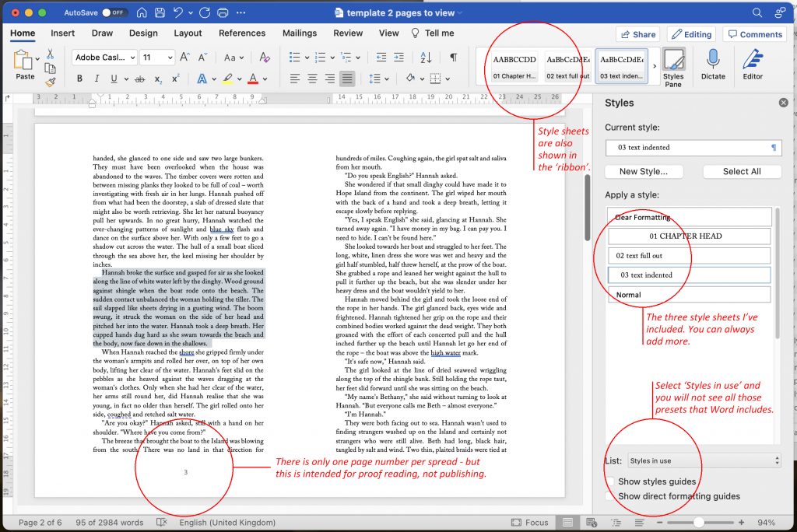The width and height of the screenshot is (797, 532).
Task: Open the Draw tab
Action: [x=102, y=33]
